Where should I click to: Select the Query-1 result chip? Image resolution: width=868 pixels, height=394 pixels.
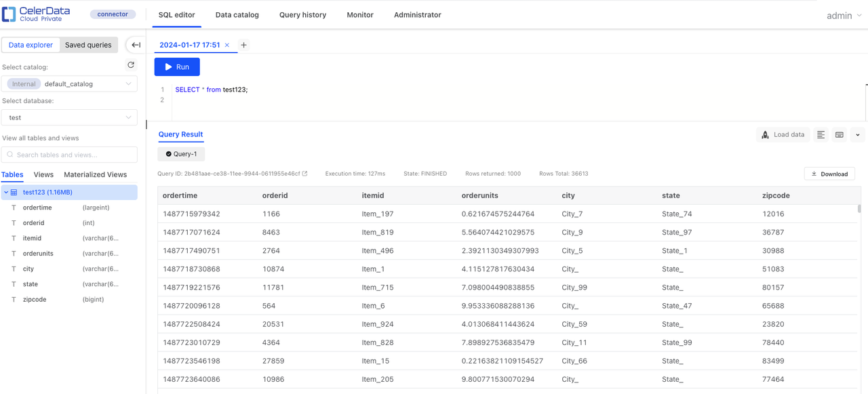(x=181, y=154)
